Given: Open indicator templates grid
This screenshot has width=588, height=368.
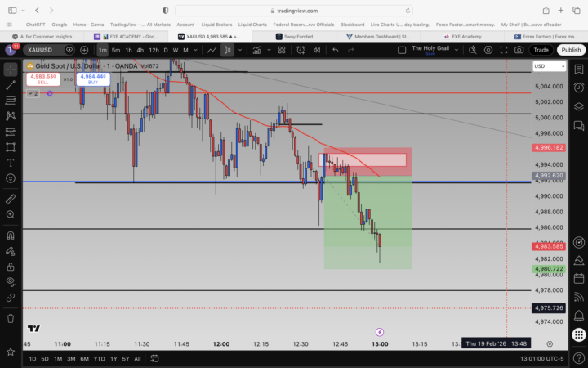Looking at the screenshot, I should [282, 50].
